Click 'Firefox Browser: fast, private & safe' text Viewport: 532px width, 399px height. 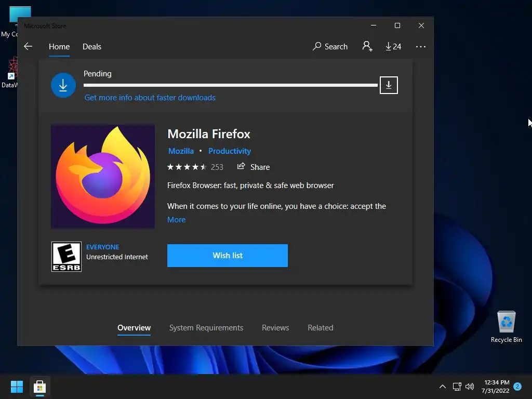coord(251,185)
